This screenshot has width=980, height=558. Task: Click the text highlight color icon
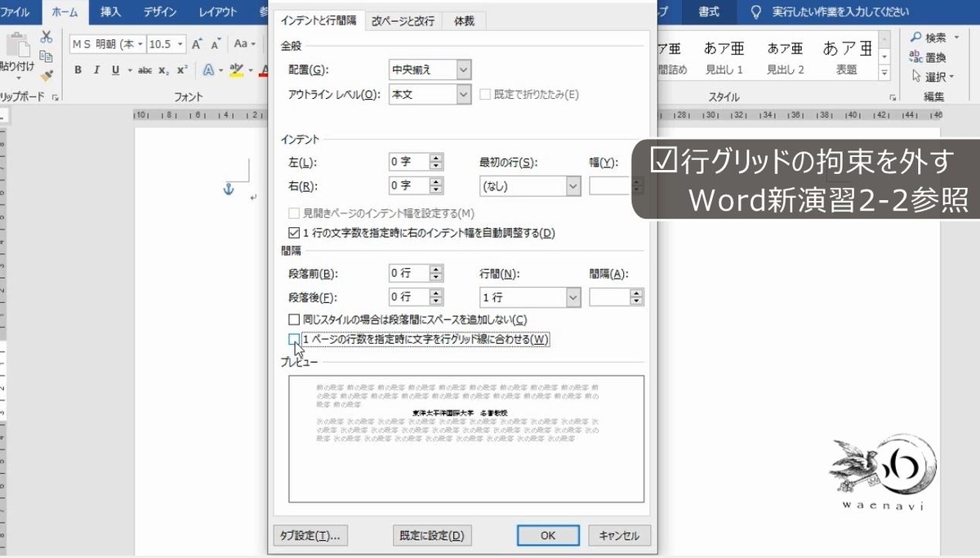pos(236,70)
